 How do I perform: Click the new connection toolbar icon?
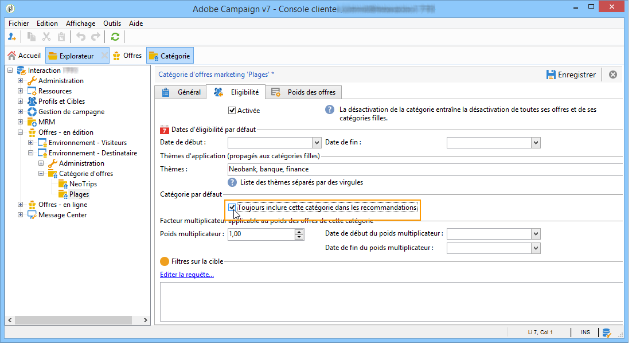click(12, 37)
